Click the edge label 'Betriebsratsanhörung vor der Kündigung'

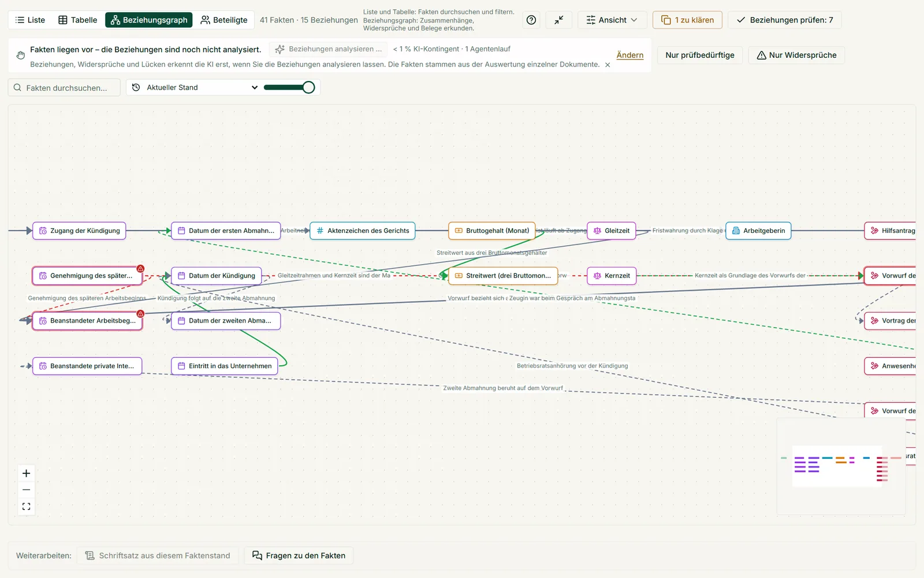coord(572,366)
